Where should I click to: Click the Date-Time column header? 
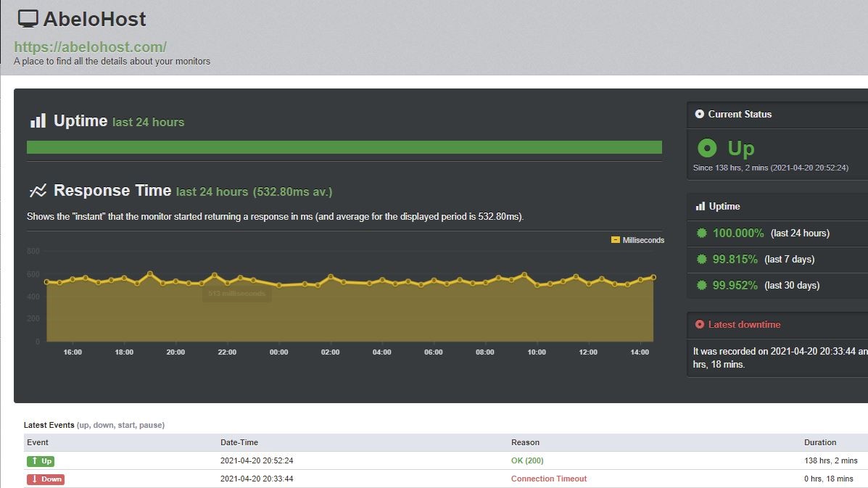239,442
